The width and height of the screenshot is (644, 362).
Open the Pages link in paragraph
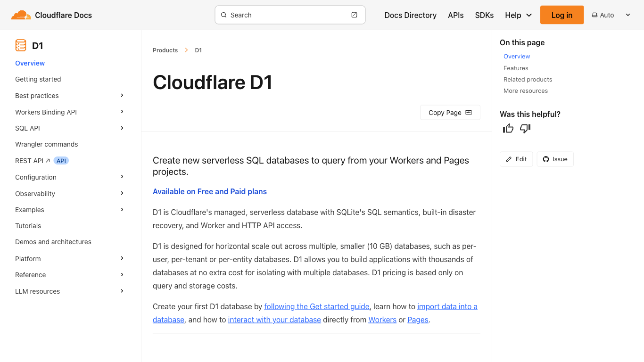pos(418,320)
